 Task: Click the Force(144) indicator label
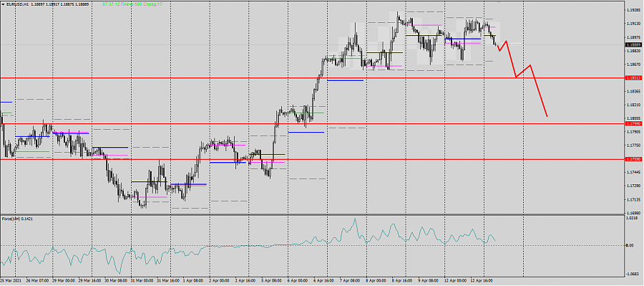tap(17, 219)
